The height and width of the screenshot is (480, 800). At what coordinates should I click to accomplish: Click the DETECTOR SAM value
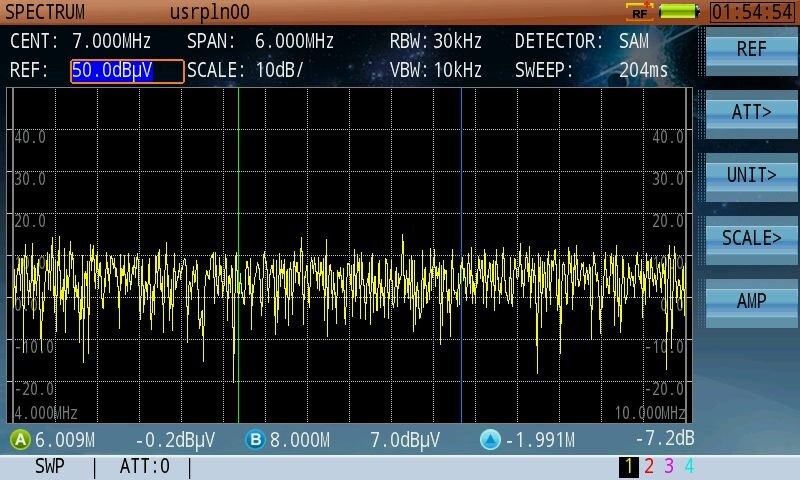[634, 41]
